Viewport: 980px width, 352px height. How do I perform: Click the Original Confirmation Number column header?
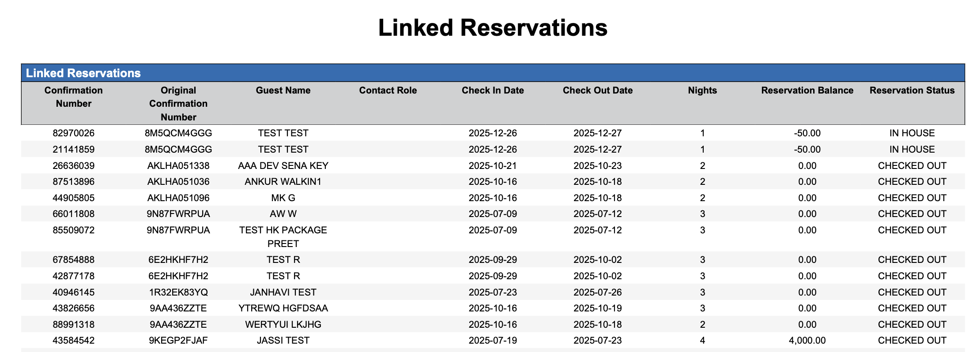tap(178, 104)
